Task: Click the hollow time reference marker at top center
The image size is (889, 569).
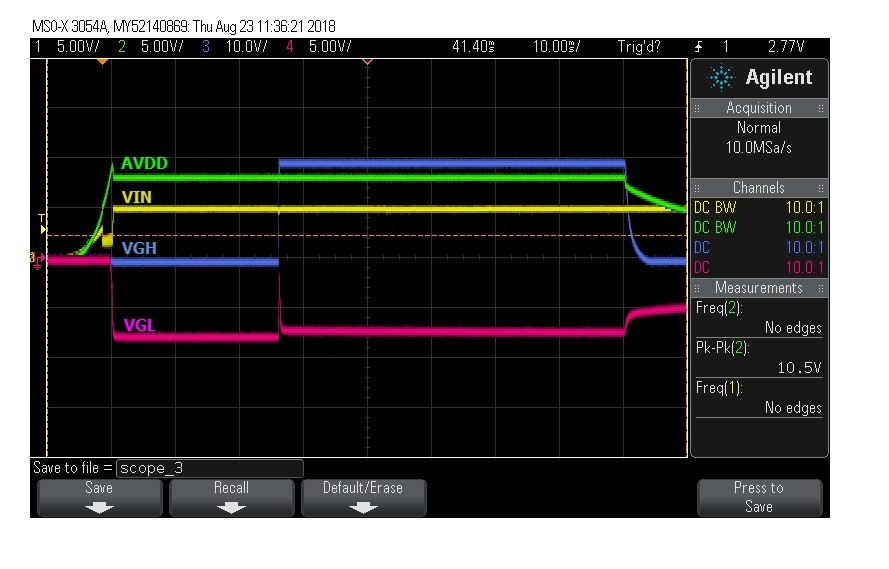Action: tap(367, 61)
